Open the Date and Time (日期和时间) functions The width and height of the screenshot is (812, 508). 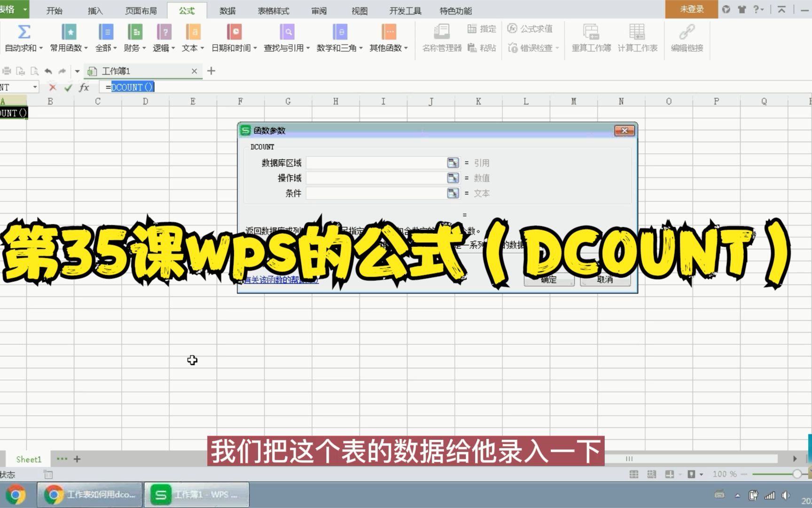tap(234, 38)
